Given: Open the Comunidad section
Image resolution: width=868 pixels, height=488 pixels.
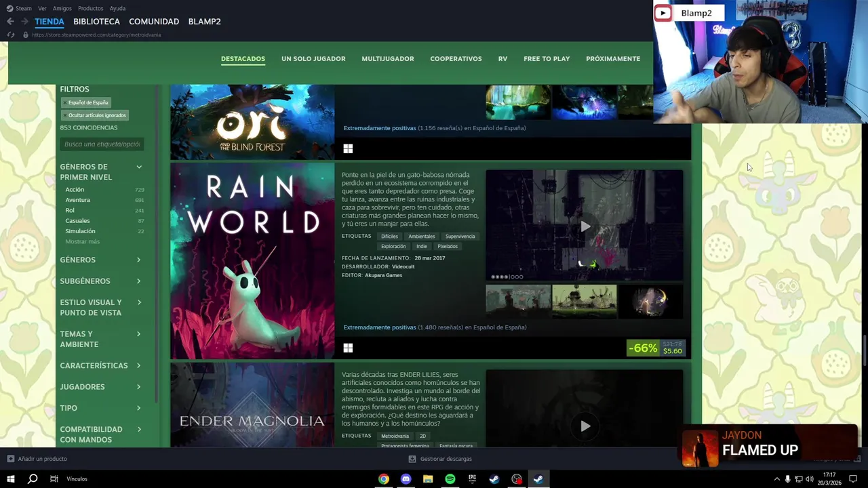Looking at the screenshot, I should [154, 22].
